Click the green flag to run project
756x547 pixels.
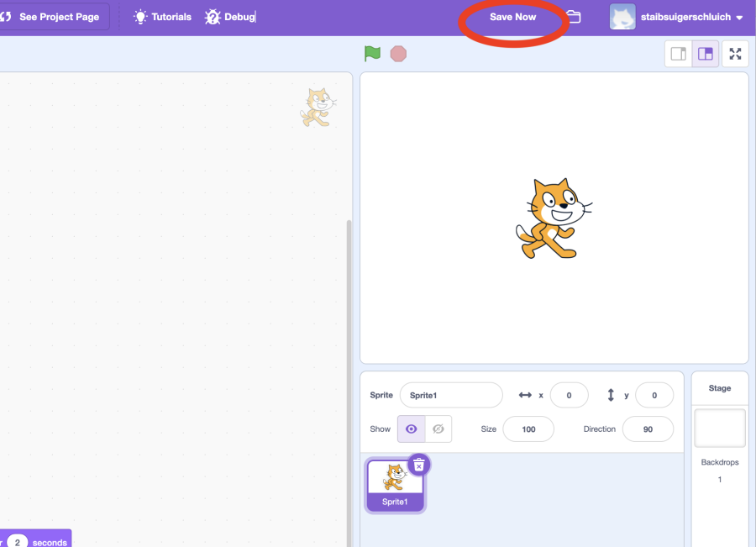372,54
